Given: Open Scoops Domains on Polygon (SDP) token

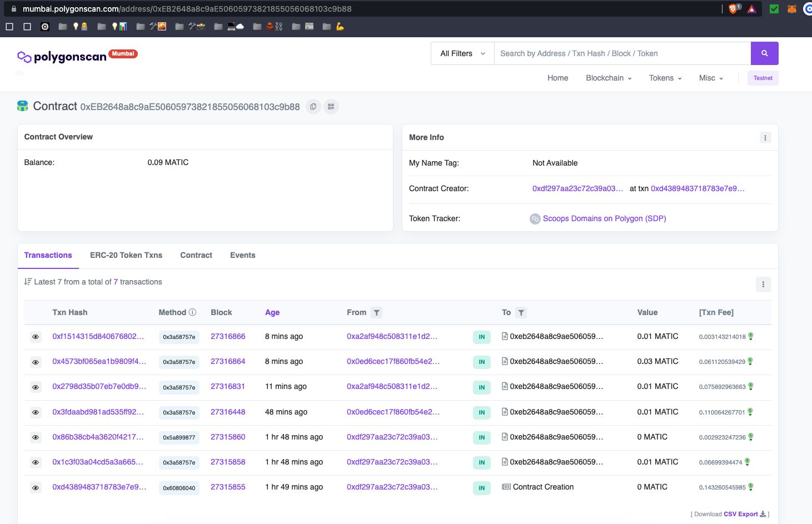Looking at the screenshot, I should pyautogui.click(x=604, y=218).
